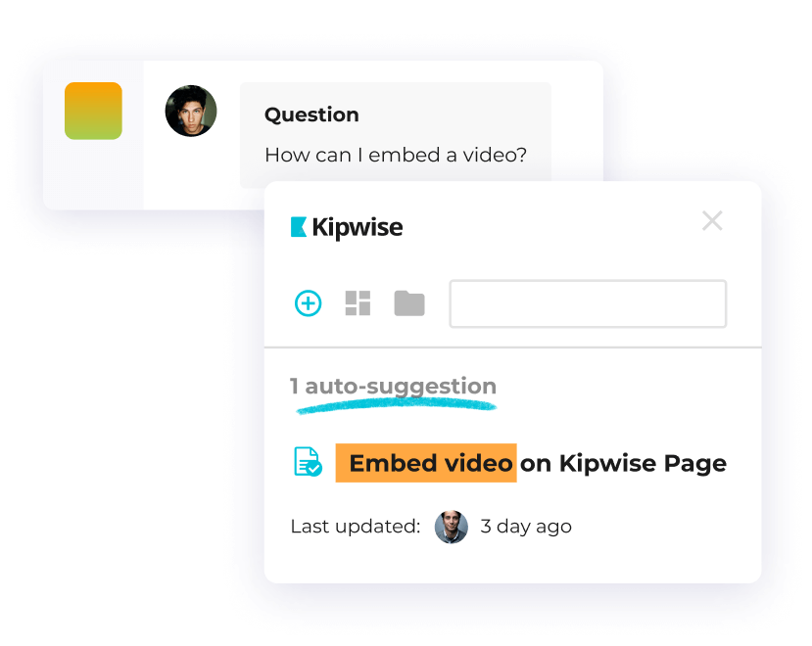
Task: Open the "on Kipwise Page" article title
Action: [x=623, y=463]
